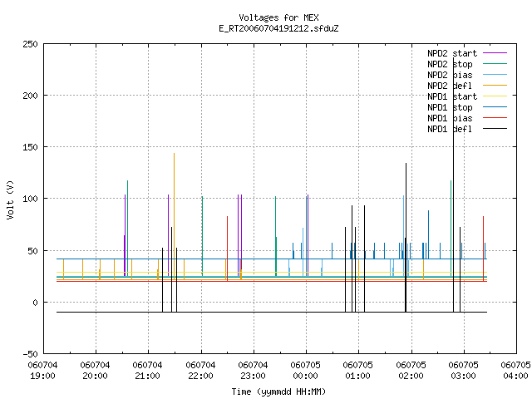Click the red NPD1 bias legend line

tap(495, 118)
